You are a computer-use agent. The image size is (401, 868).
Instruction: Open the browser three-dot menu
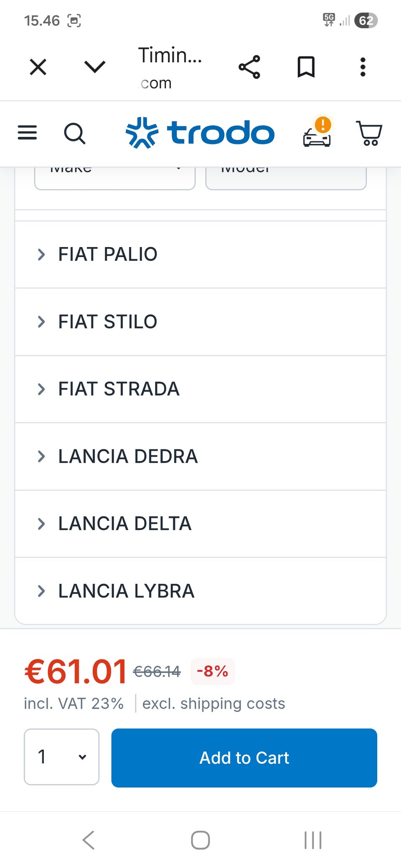pos(363,67)
